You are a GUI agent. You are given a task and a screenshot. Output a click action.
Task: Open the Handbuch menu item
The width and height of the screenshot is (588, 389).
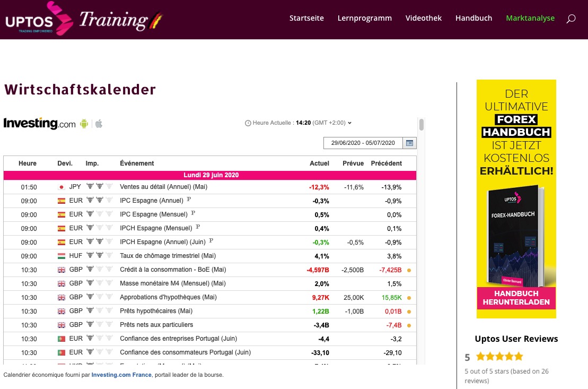click(473, 18)
